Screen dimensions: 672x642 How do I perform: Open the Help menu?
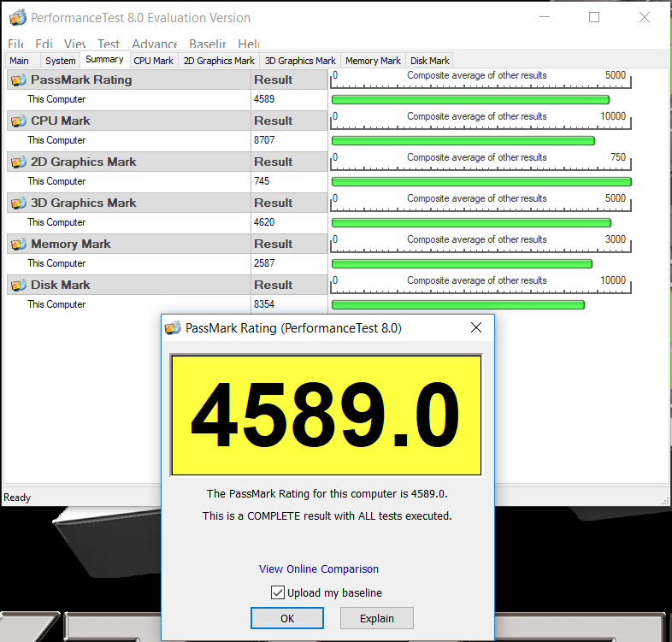tap(249, 44)
